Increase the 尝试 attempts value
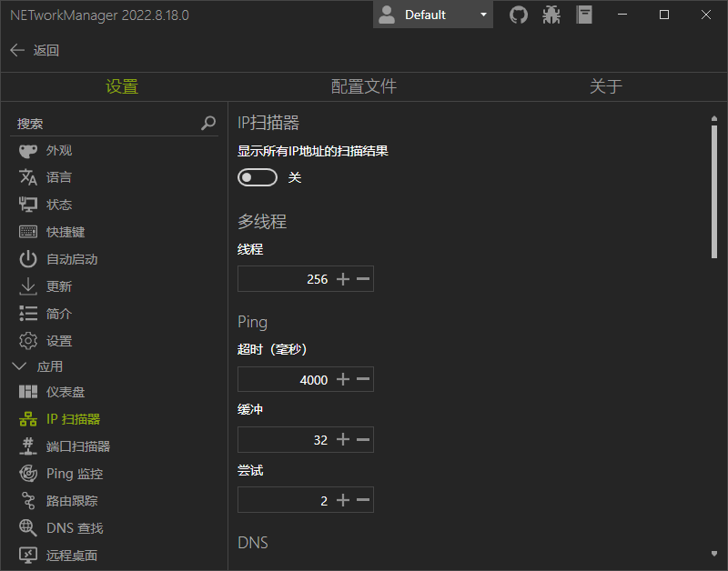This screenshot has width=728, height=571. [x=343, y=500]
